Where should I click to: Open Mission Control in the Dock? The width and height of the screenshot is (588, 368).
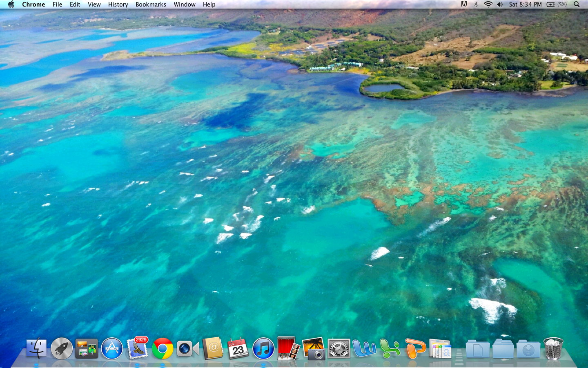tap(87, 348)
